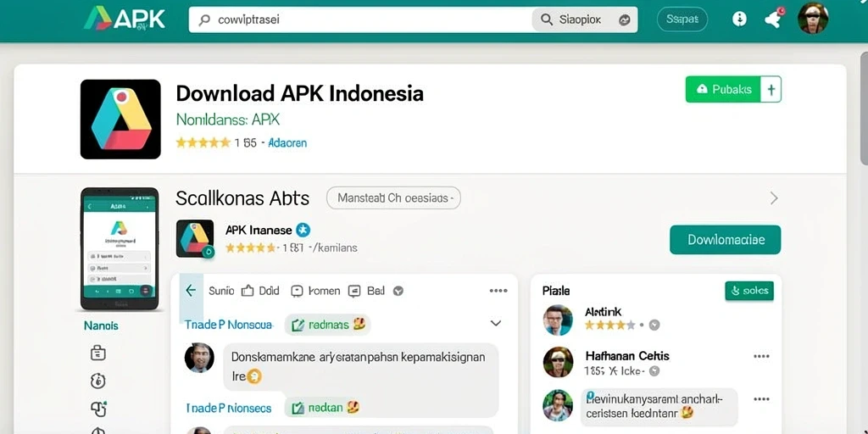
Task: Click the plus button next to Pubaks
Action: click(x=771, y=89)
